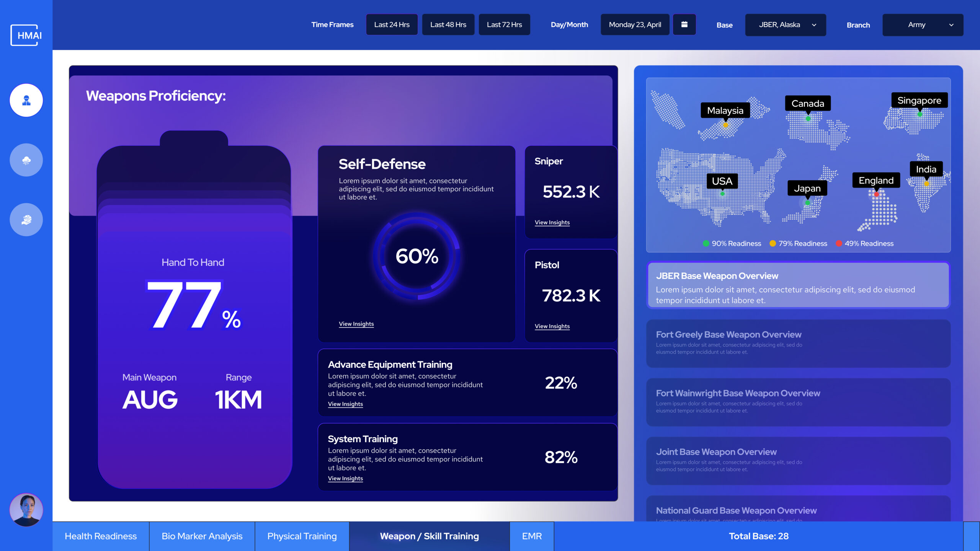Click View Insights under Sniper

point(552,222)
